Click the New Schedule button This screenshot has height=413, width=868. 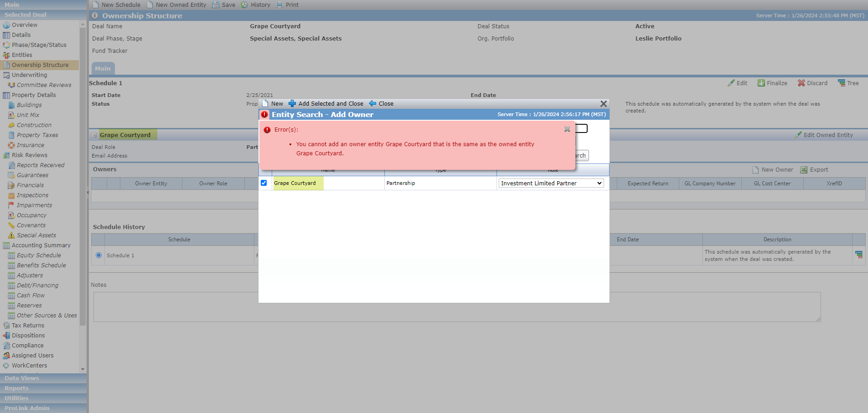point(116,5)
